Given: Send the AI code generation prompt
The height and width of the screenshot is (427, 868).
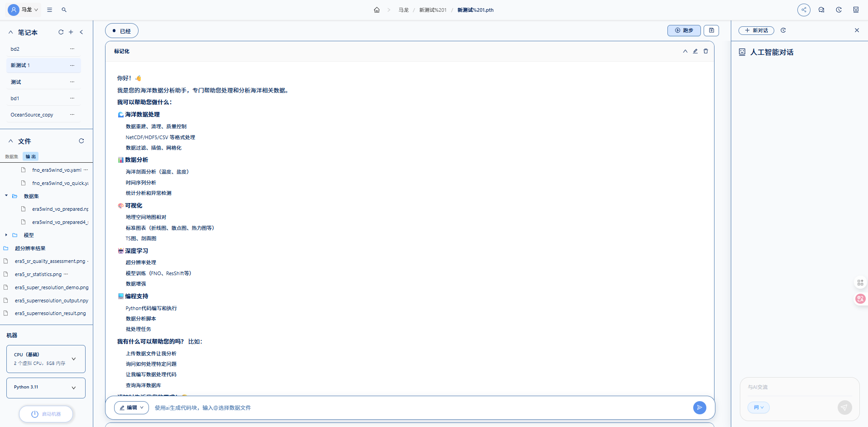Looking at the screenshot, I should [699, 408].
